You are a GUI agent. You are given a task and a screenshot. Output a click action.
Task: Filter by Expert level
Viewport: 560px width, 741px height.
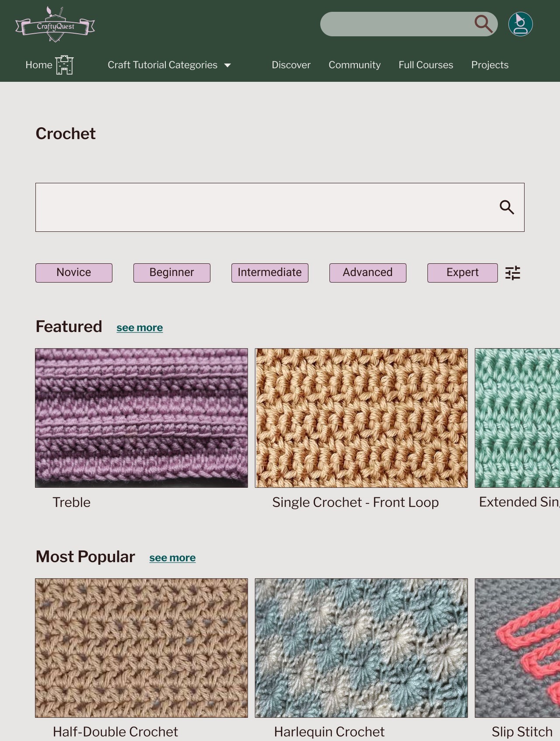coord(462,273)
